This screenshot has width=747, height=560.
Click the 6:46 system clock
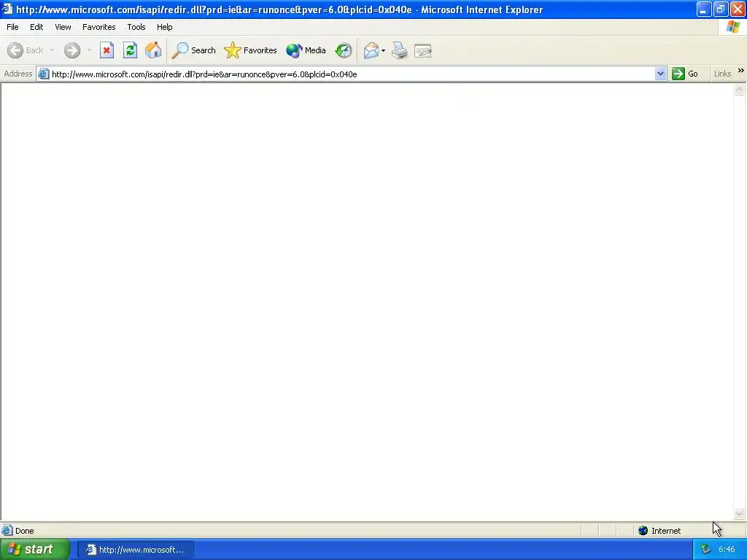pos(727,550)
